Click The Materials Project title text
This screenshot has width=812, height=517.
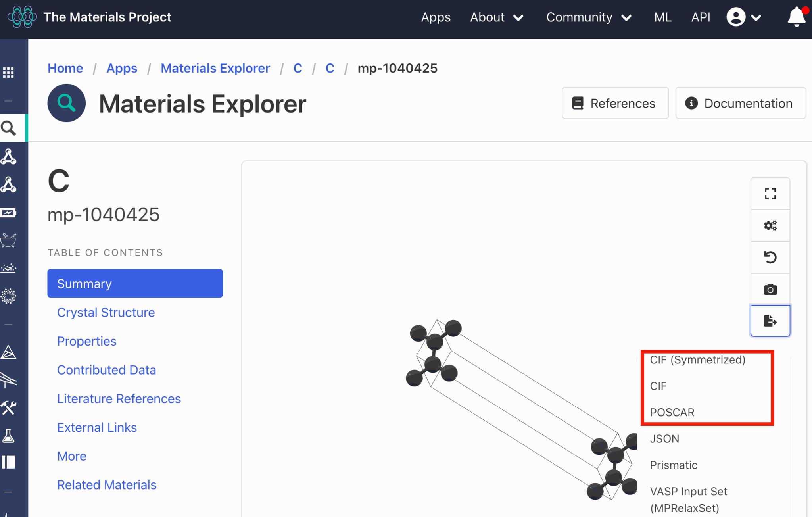tap(107, 17)
